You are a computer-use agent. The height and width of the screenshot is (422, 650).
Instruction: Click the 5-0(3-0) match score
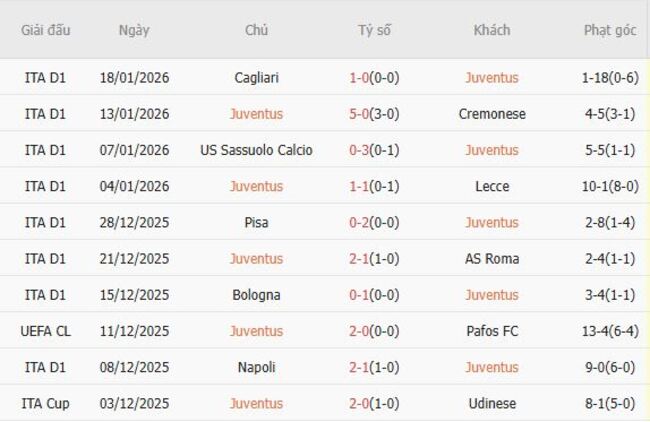coord(374,114)
